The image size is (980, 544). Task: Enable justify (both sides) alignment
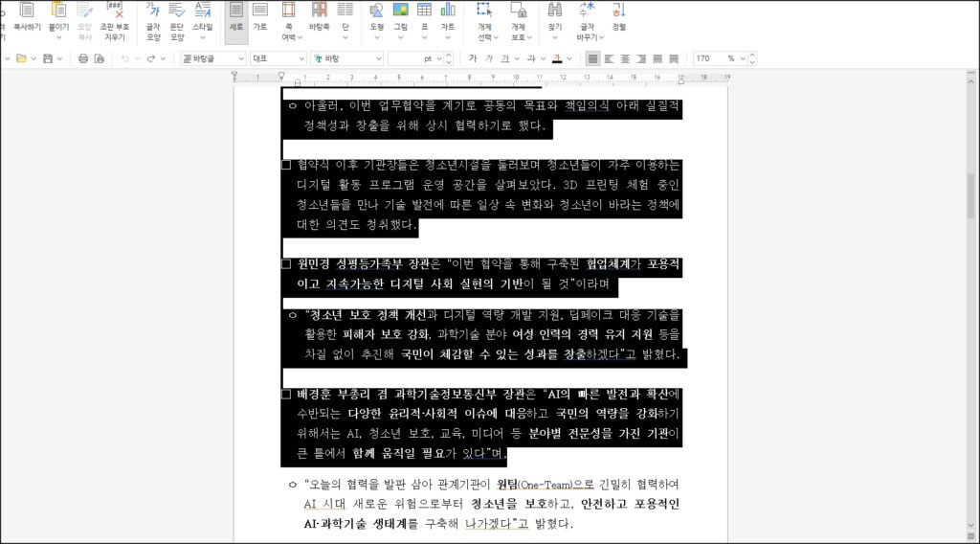coord(592,58)
